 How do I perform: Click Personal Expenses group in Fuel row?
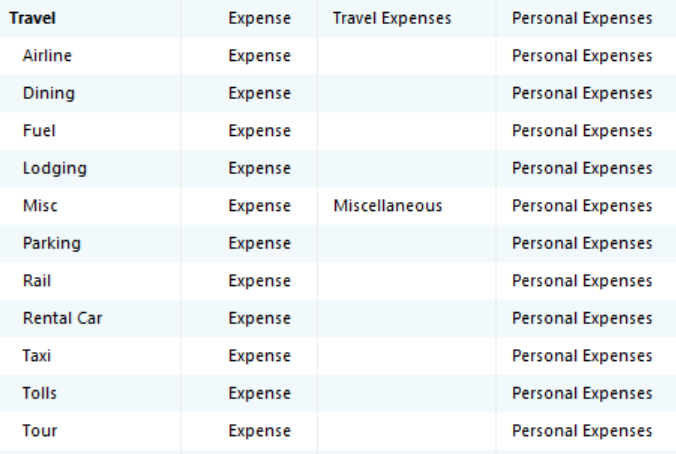(x=582, y=131)
